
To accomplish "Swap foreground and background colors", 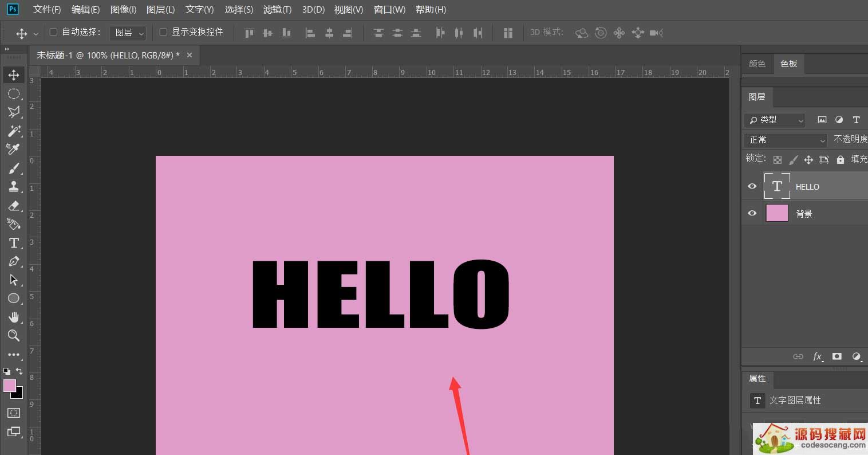I will [x=19, y=371].
